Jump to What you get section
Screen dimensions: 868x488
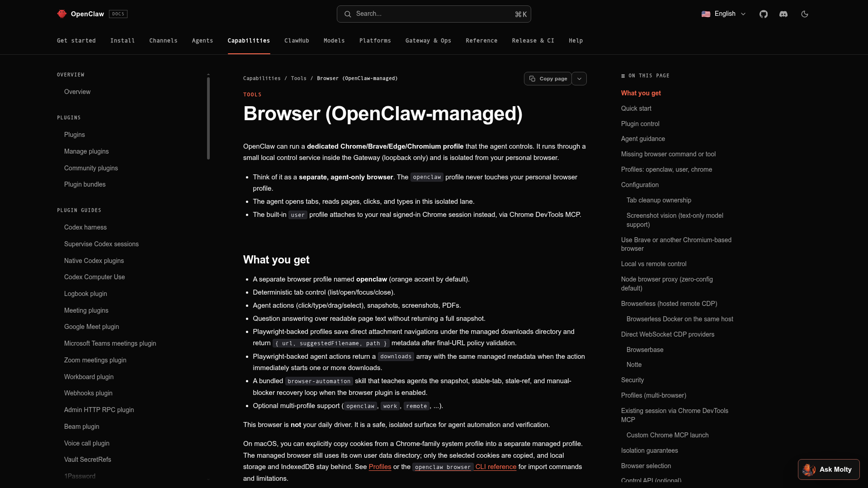[x=641, y=93]
